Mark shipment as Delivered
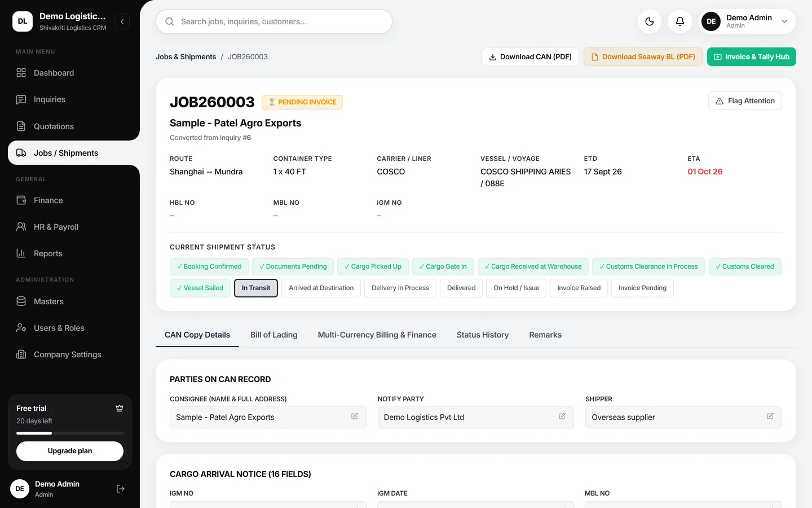This screenshot has height=508, width=812. (461, 288)
